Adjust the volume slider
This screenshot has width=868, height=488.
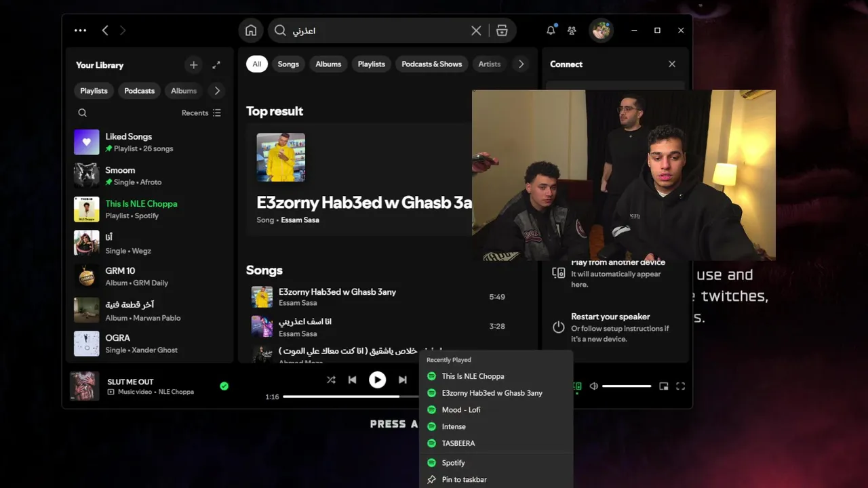pos(627,386)
